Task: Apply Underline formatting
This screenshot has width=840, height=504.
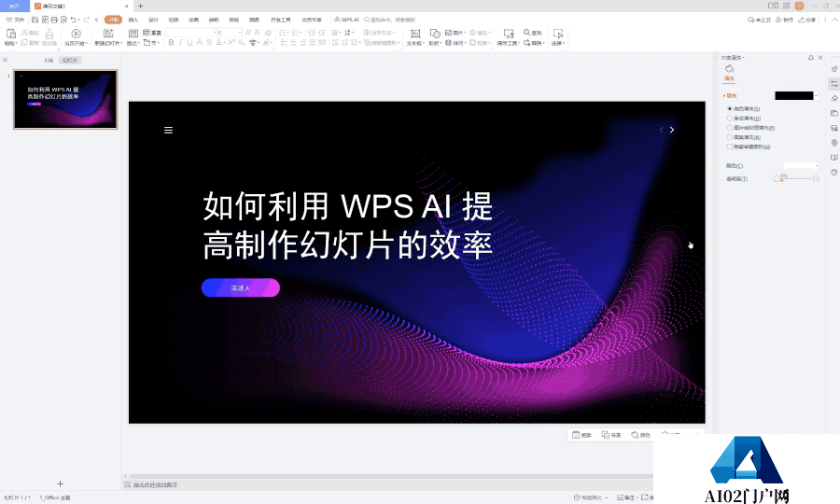Action: (x=189, y=42)
